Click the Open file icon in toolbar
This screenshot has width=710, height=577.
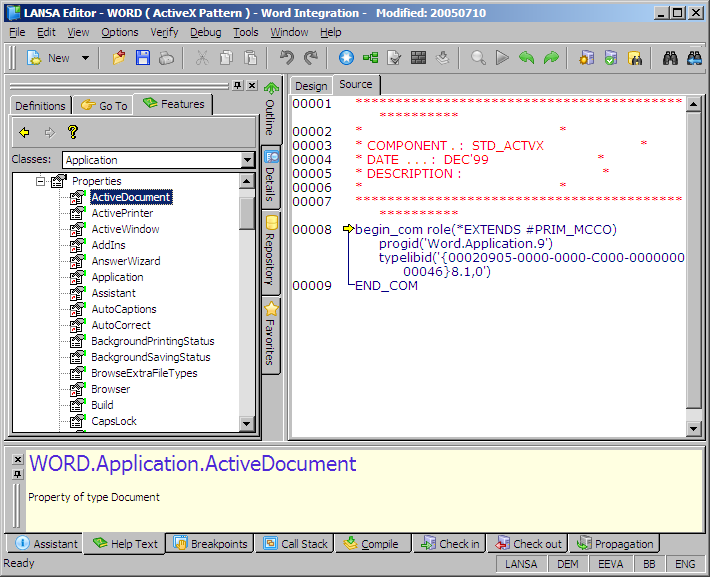119,58
